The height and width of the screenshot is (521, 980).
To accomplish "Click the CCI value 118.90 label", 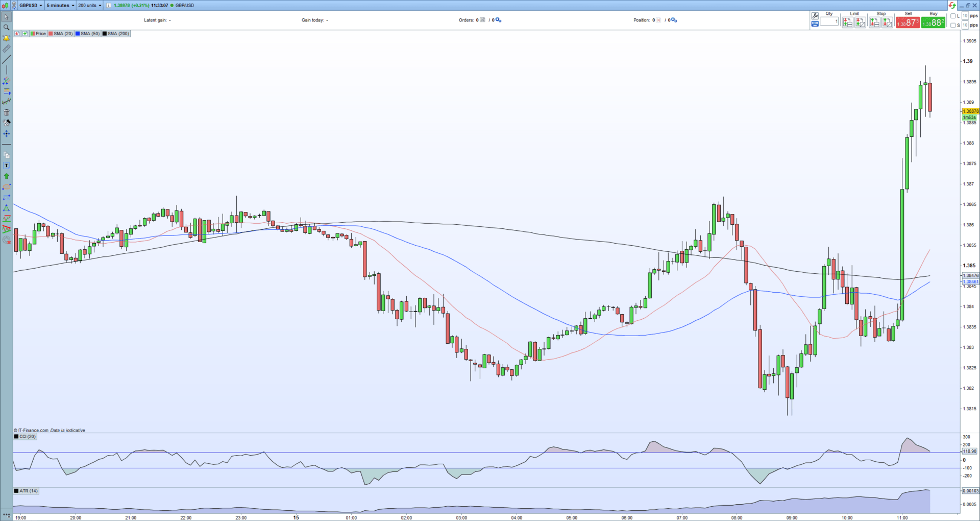I will pos(970,452).
